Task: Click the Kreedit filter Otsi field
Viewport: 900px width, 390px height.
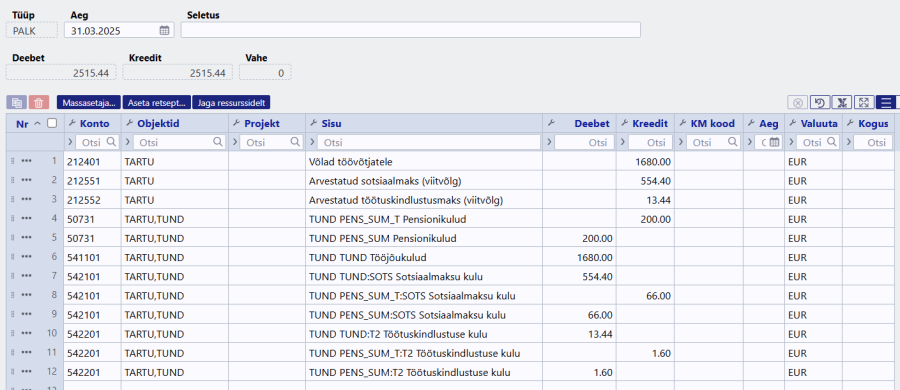Action: tap(650, 142)
